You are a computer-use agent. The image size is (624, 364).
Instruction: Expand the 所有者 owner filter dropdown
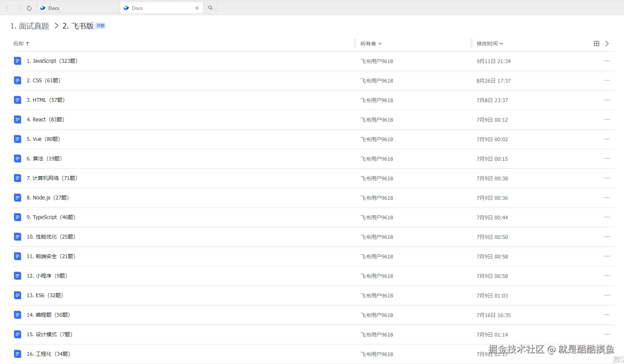[x=371, y=44]
